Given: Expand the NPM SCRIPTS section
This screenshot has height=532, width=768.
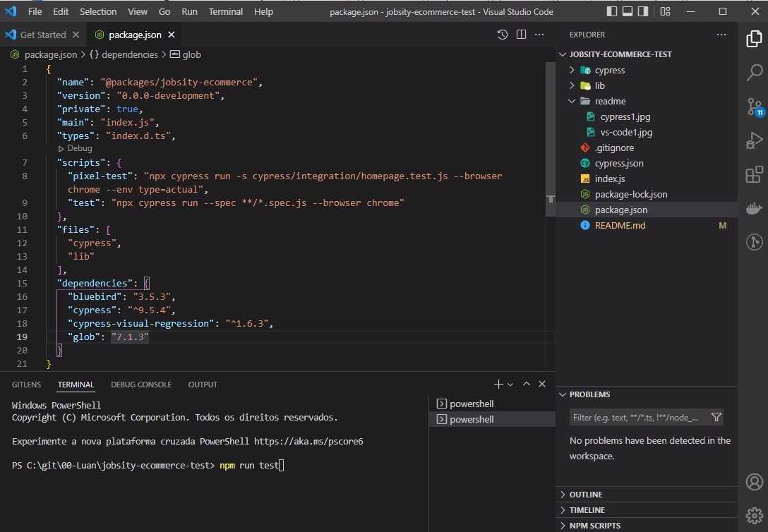Looking at the screenshot, I should point(647,525).
